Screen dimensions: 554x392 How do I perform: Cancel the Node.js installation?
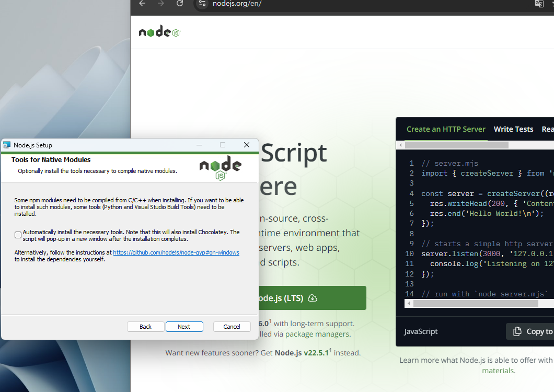click(232, 327)
